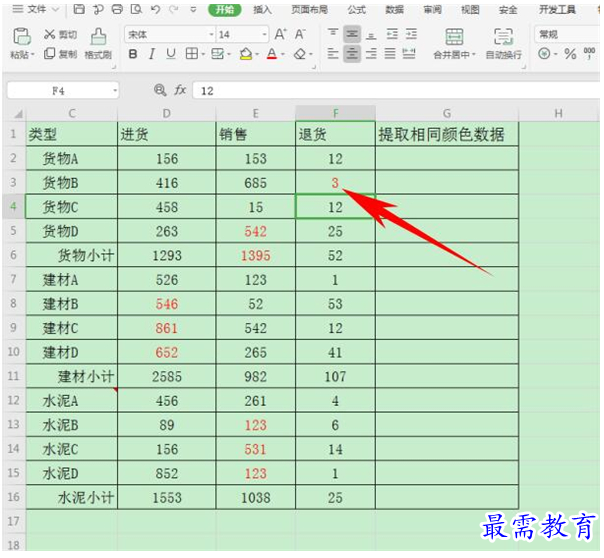Switch to the Insert (插入) tab

(262, 9)
